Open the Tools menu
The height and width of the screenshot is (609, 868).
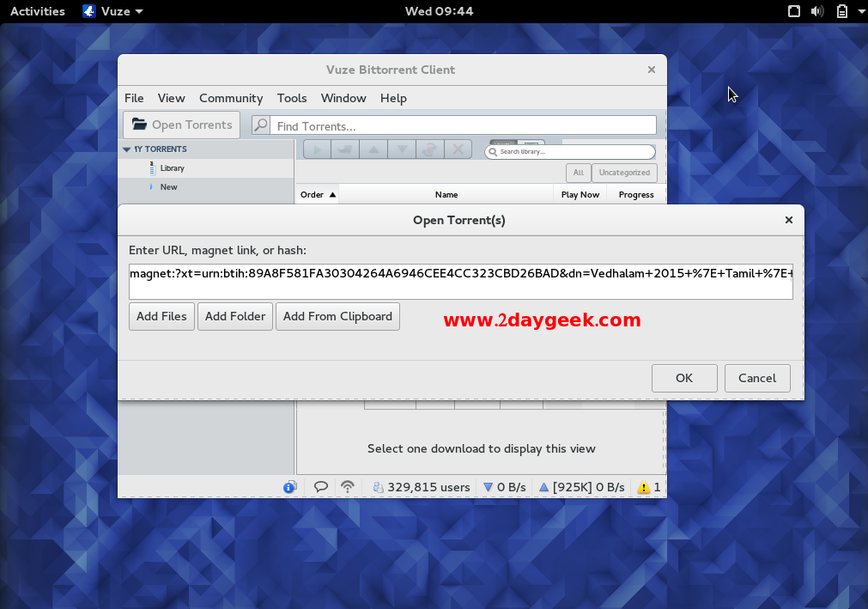coord(292,98)
